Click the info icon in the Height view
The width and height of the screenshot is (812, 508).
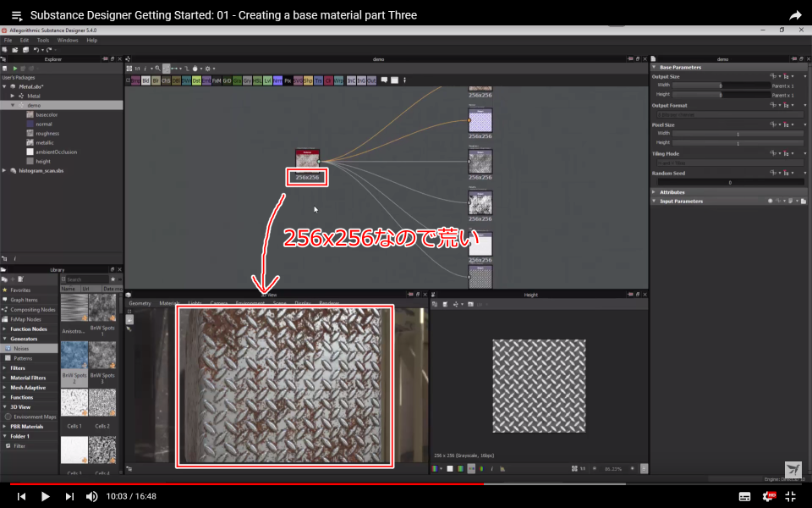click(x=492, y=468)
